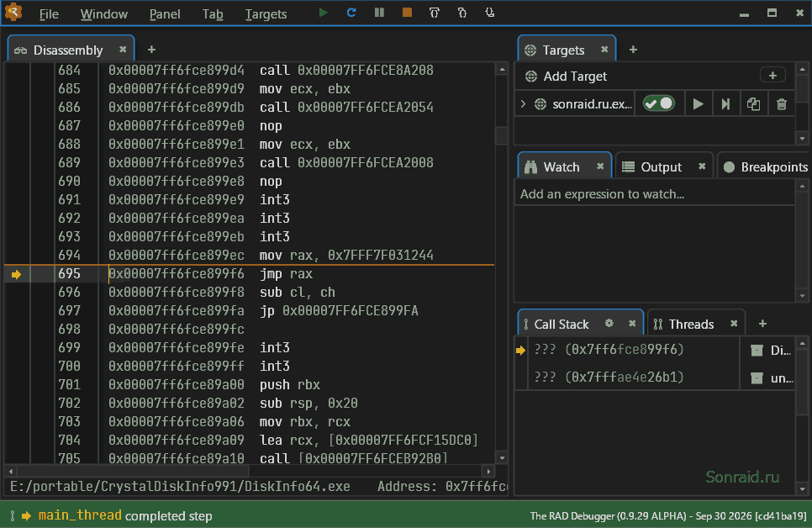The height and width of the screenshot is (528, 812).
Task: Close the Threads tab
Action: point(734,324)
